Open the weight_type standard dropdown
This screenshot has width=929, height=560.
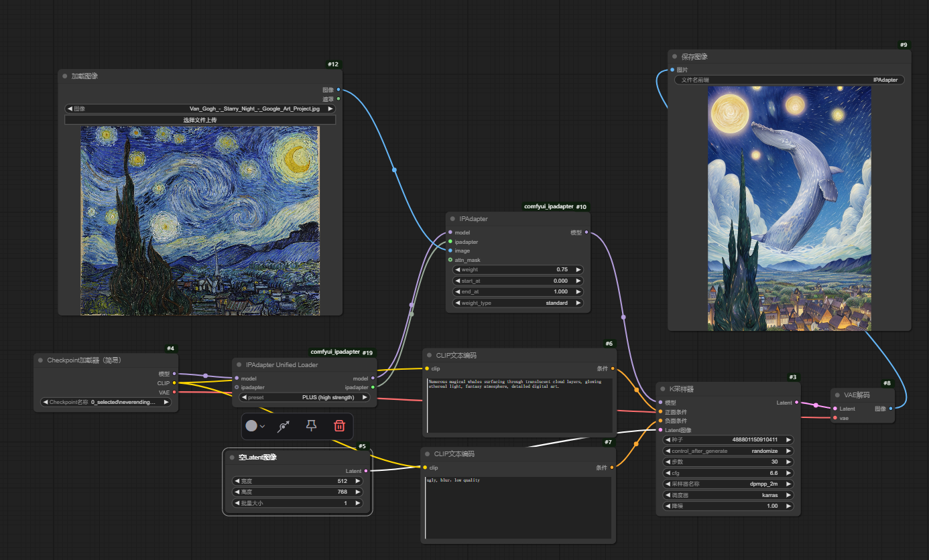tap(518, 303)
